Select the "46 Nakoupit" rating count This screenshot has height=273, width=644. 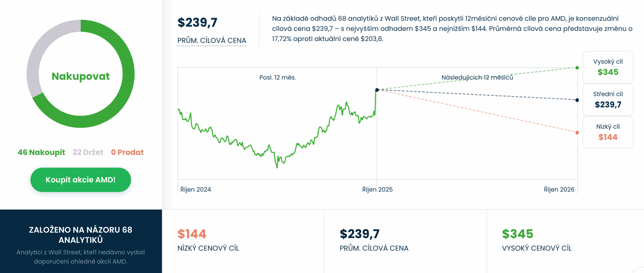click(41, 152)
